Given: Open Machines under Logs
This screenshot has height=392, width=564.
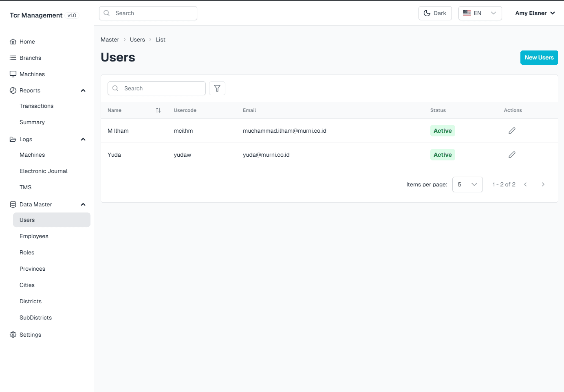Looking at the screenshot, I should point(32,155).
